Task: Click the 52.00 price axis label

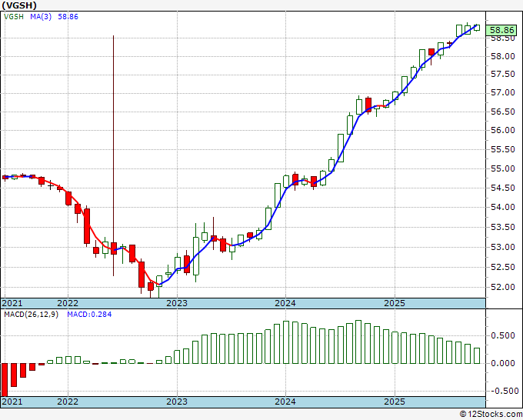Action: tap(503, 287)
